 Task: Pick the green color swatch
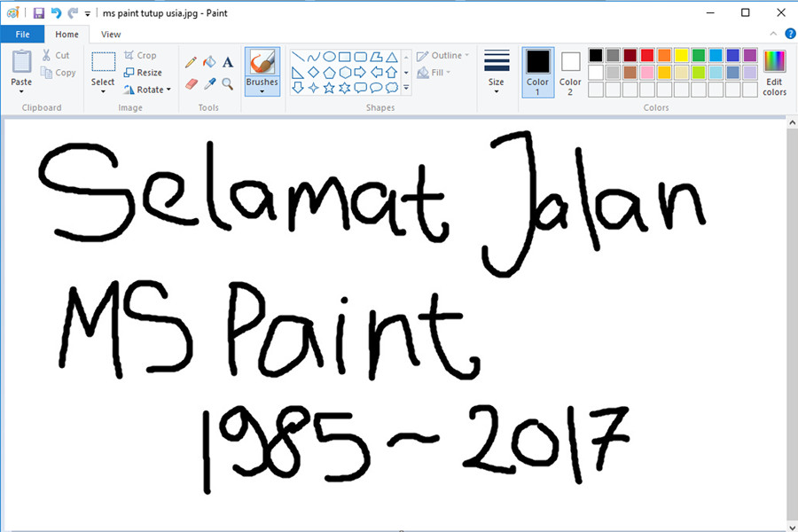(699, 55)
